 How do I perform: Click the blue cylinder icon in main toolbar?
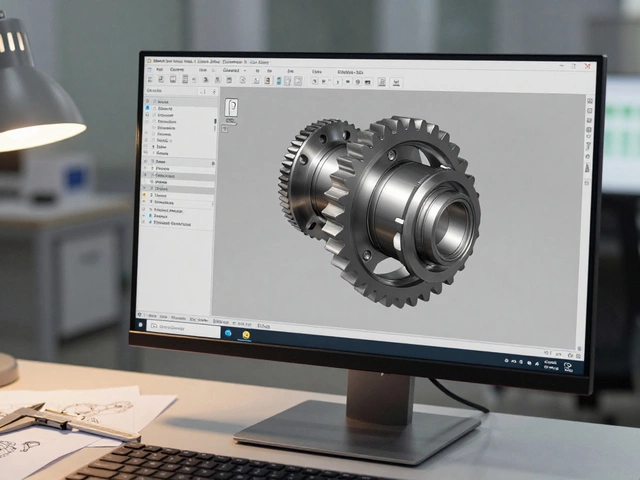(x=279, y=81)
